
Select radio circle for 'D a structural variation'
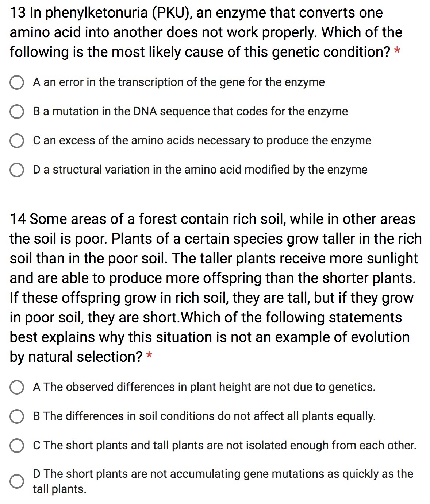17,170
